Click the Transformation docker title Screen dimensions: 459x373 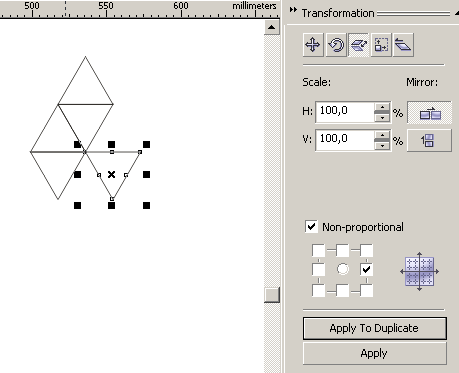pos(338,13)
